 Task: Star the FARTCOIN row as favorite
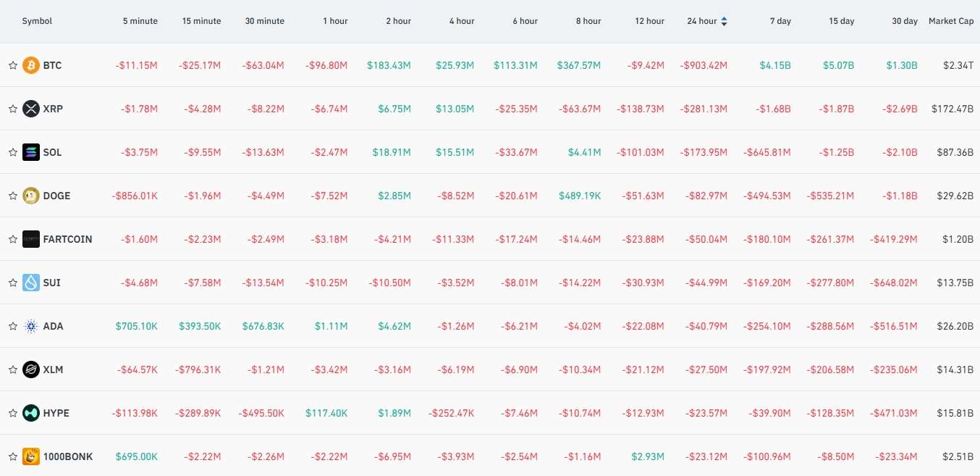click(x=12, y=239)
